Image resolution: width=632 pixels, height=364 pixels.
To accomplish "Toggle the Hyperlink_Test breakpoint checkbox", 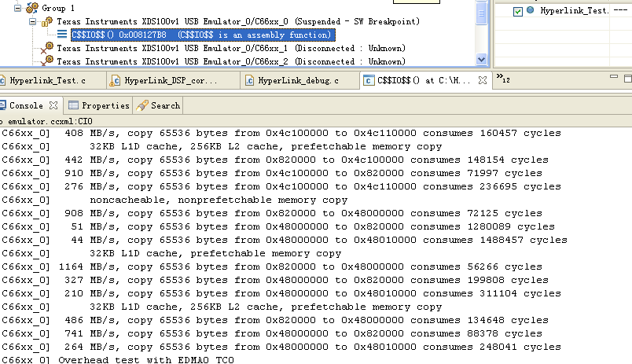I will tap(518, 11).
